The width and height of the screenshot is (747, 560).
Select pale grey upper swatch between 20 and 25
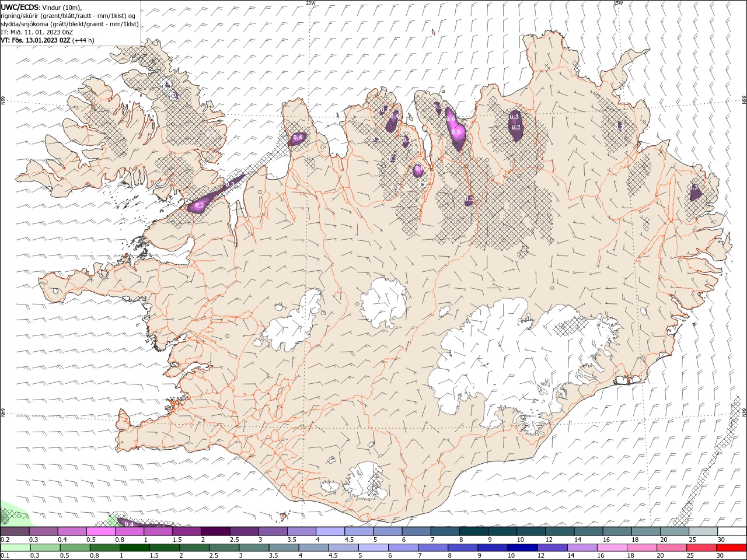(x=674, y=531)
